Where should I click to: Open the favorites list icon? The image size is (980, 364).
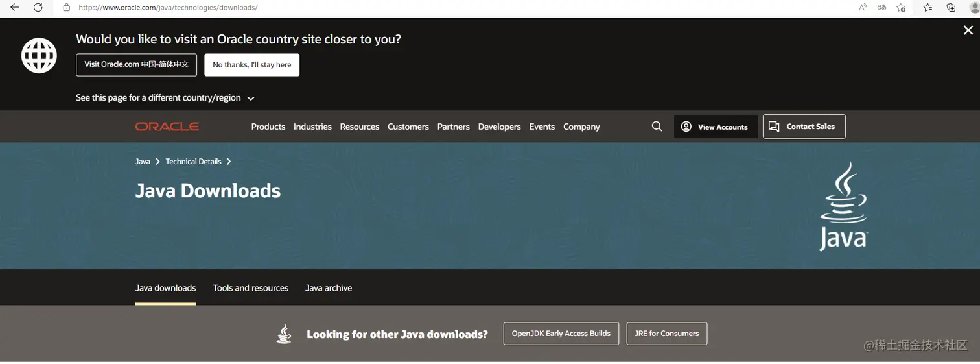pyautogui.click(x=927, y=7)
